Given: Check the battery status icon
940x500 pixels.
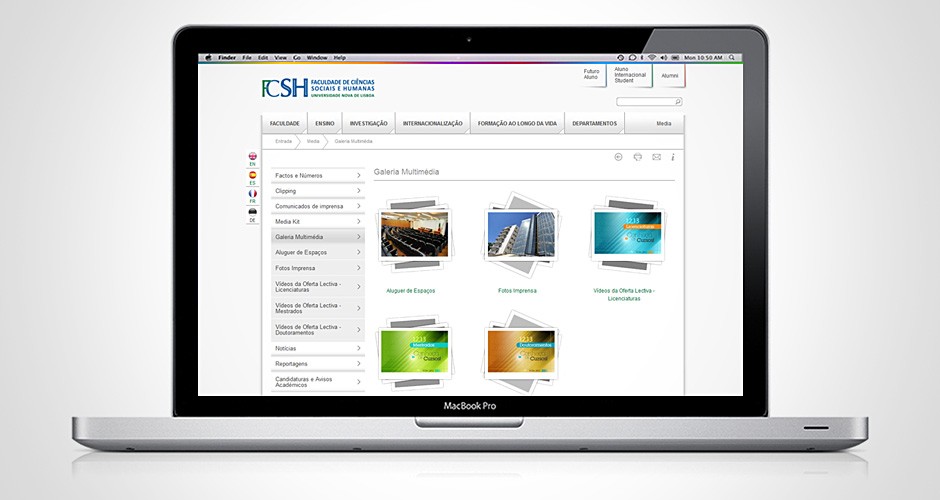Looking at the screenshot, I should (675, 58).
